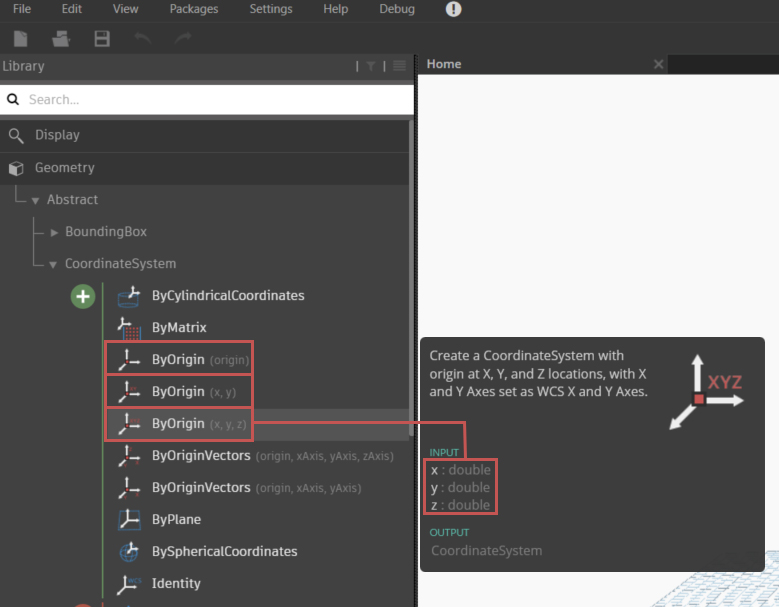Screen dimensions: 779x607
Task: Click the ByPlane node icon
Action: tap(129, 520)
